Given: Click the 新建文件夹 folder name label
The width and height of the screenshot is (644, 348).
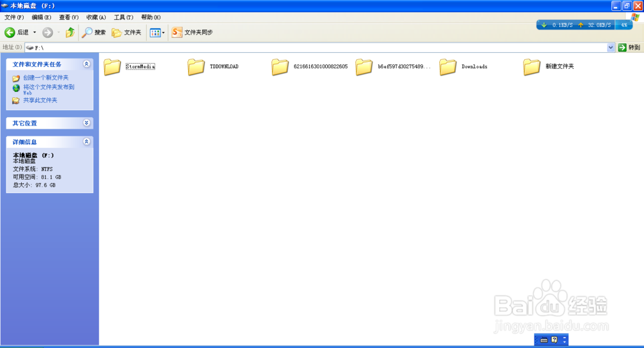Looking at the screenshot, I should pyautogui.click(x=560, y=66).
